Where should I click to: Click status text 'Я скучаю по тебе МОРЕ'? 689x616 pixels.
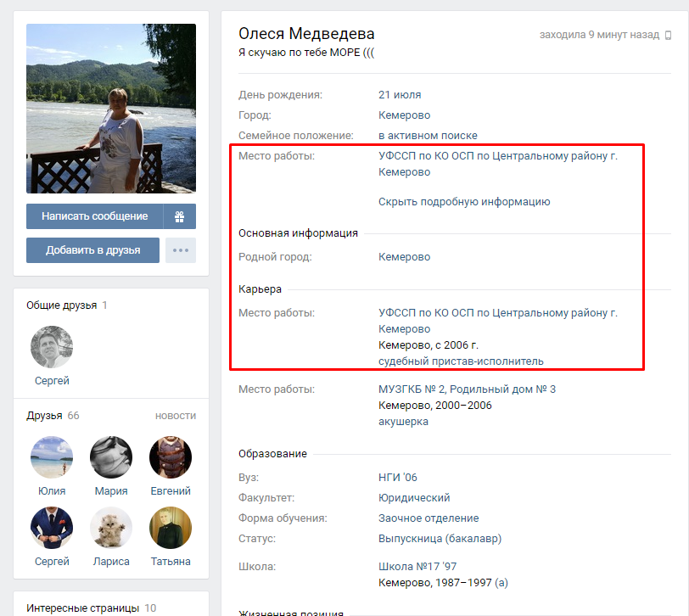[300, 53]
